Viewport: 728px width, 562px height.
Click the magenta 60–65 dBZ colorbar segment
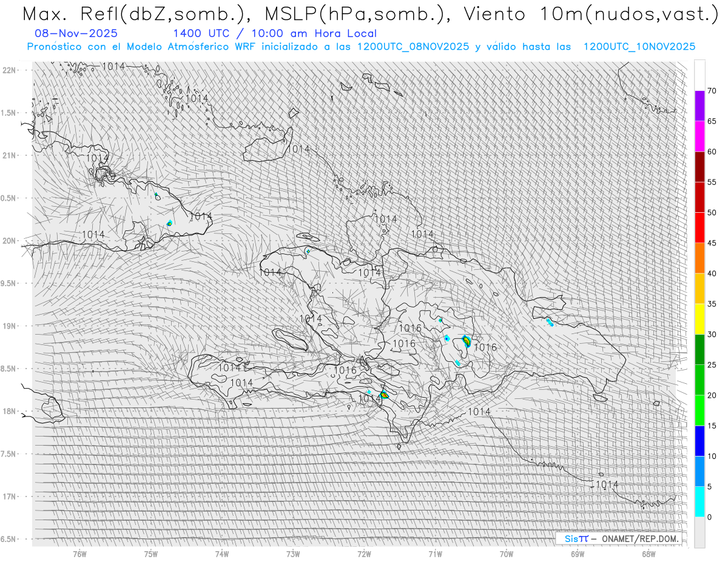click(x=699, y=136)
